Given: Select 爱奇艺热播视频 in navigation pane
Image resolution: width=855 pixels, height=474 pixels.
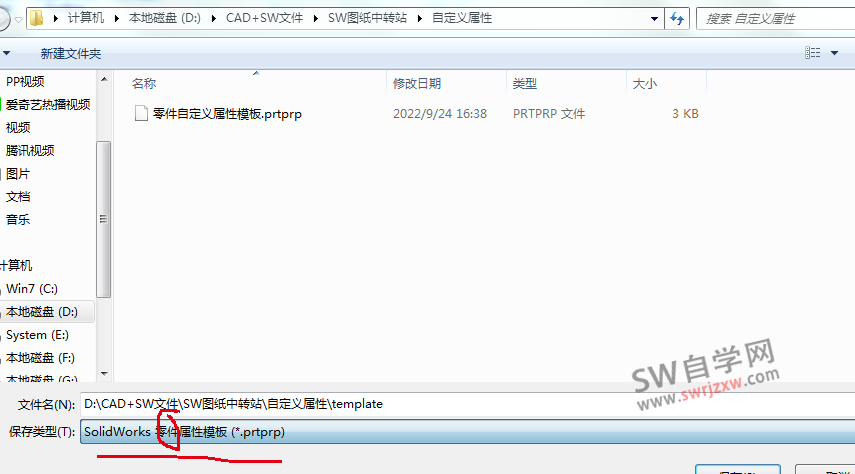Looking at the screenshot, I should (x=48, y=105).
